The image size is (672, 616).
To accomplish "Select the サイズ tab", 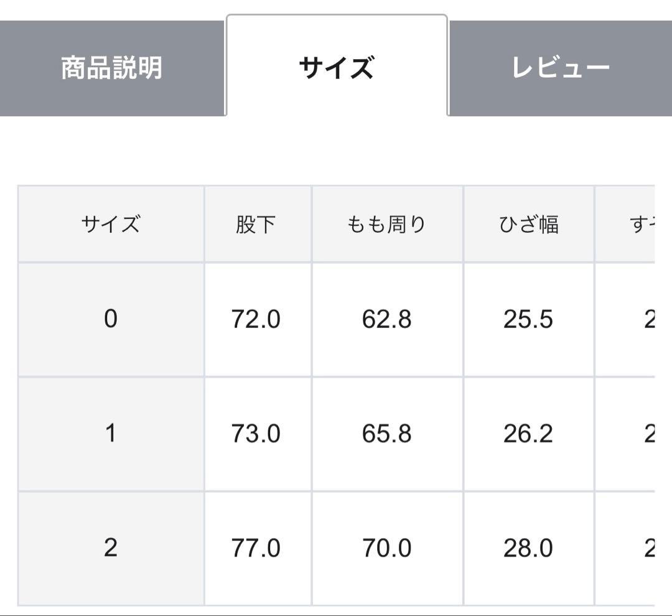I will point(336,68).
